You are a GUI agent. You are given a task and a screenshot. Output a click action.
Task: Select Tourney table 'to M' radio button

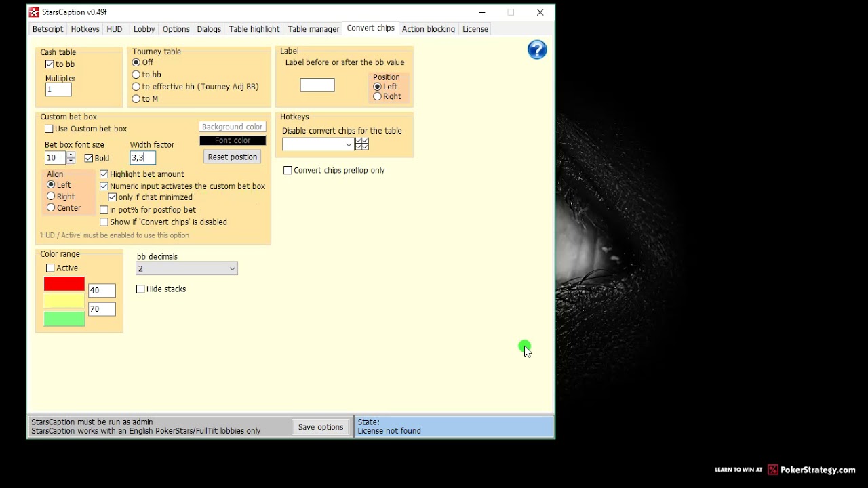(x=136, y=99)
